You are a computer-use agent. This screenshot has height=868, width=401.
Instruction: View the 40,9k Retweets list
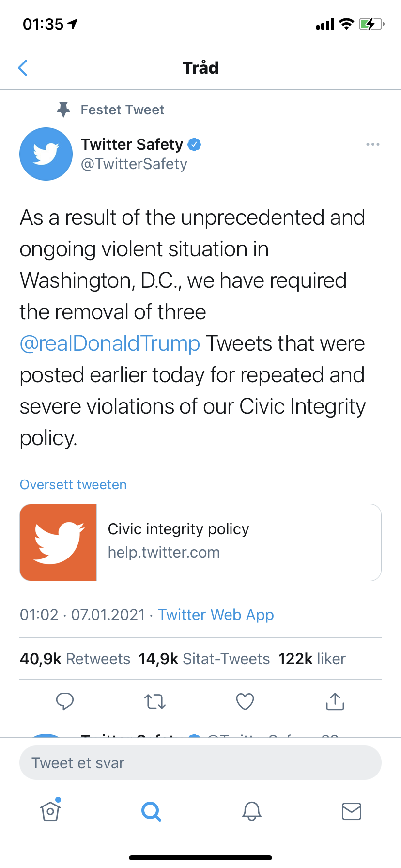[x=75, y=659]
